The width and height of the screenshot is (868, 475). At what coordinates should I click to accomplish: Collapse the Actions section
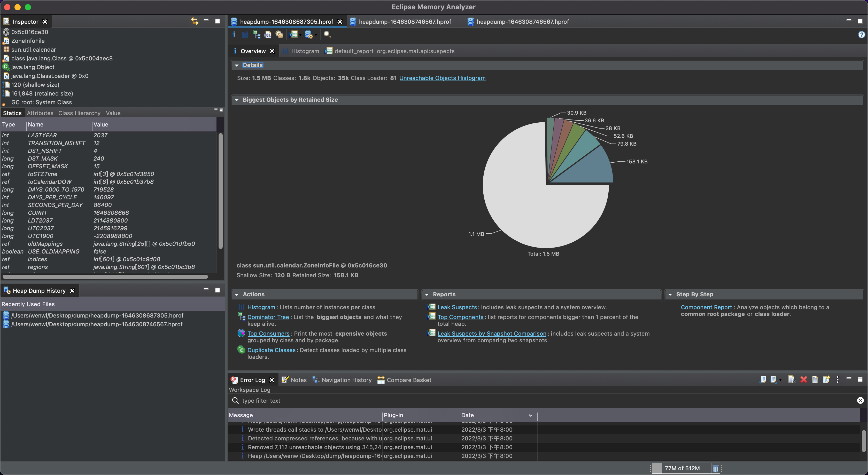237,295
